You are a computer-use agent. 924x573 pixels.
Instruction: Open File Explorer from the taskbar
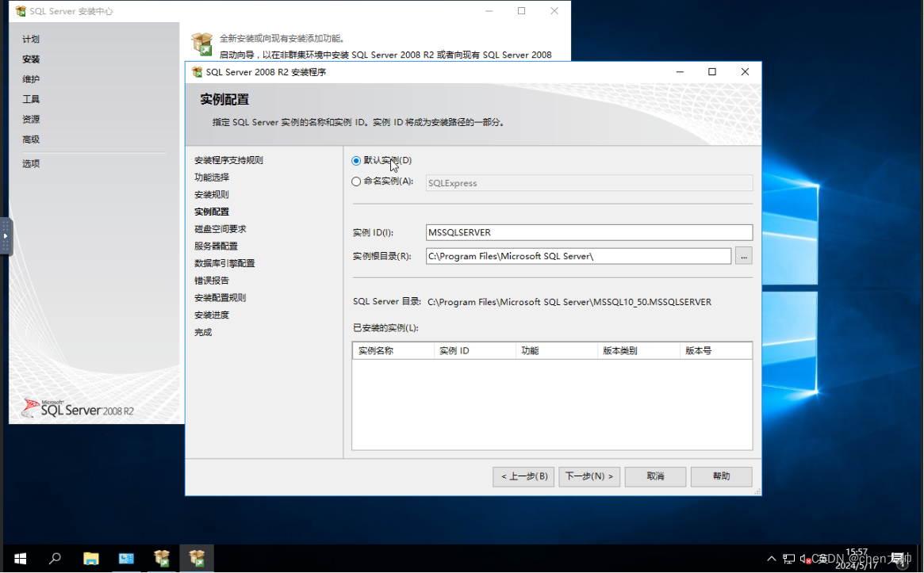90,558
